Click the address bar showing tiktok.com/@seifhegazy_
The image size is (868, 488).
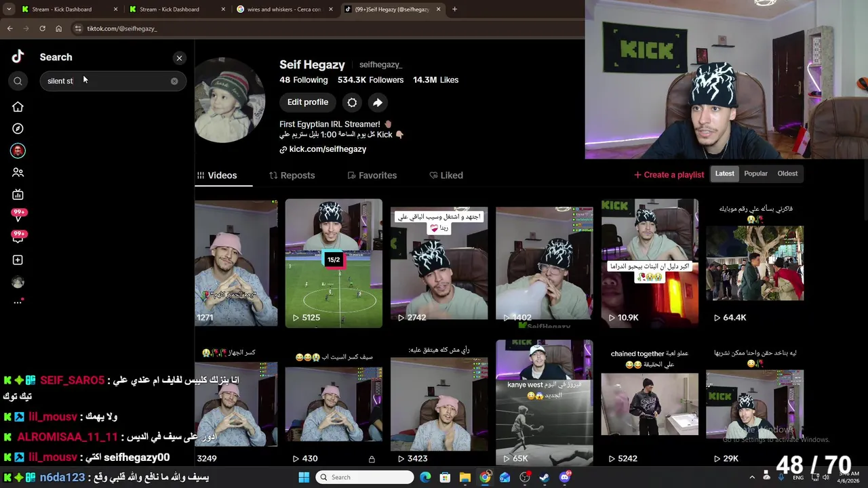pos(325,28)
